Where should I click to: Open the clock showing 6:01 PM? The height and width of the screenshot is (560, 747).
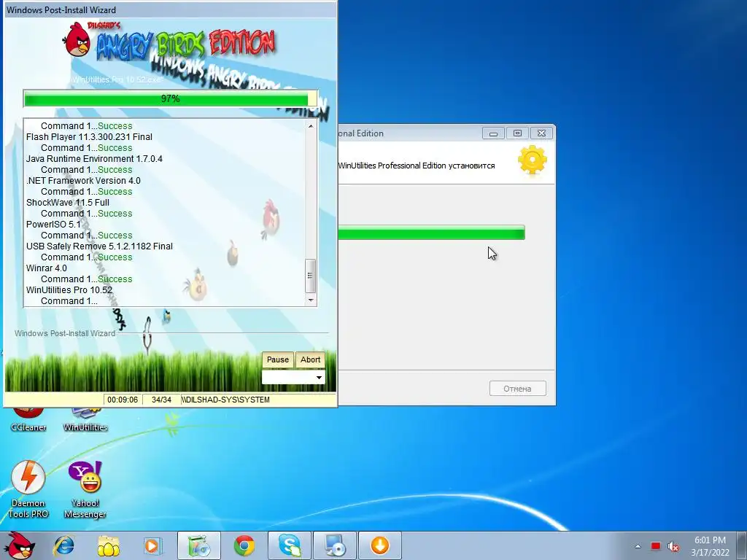[x=710, y=546]
